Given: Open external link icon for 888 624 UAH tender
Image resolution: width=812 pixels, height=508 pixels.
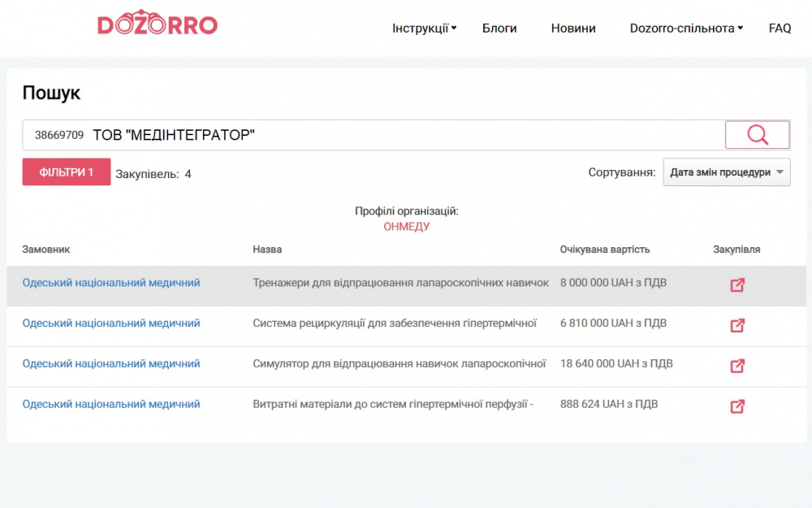Looking at the screenshot, I should click(737, 406).
